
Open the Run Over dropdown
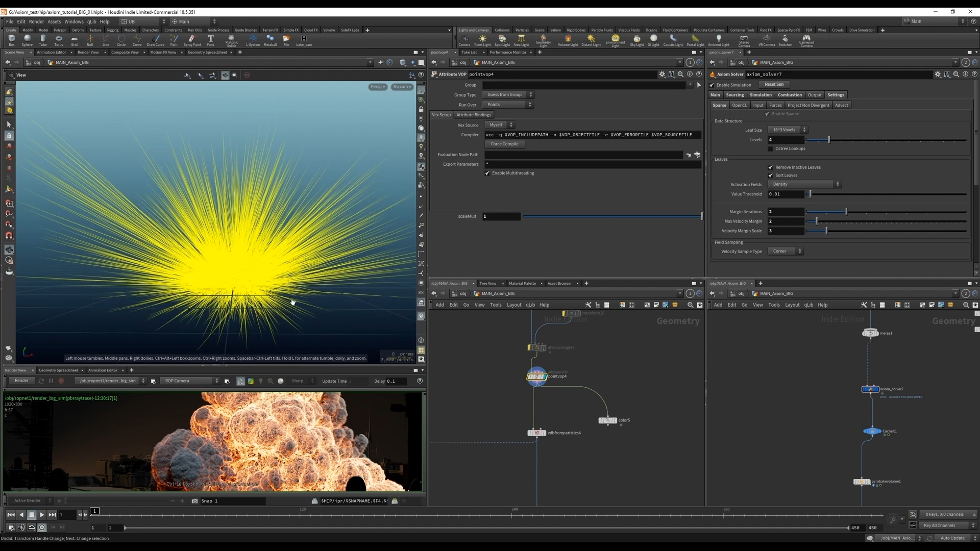pos(508,105)
